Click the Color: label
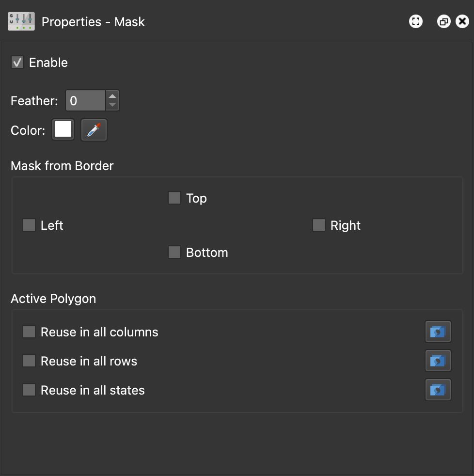 (28, 130)
